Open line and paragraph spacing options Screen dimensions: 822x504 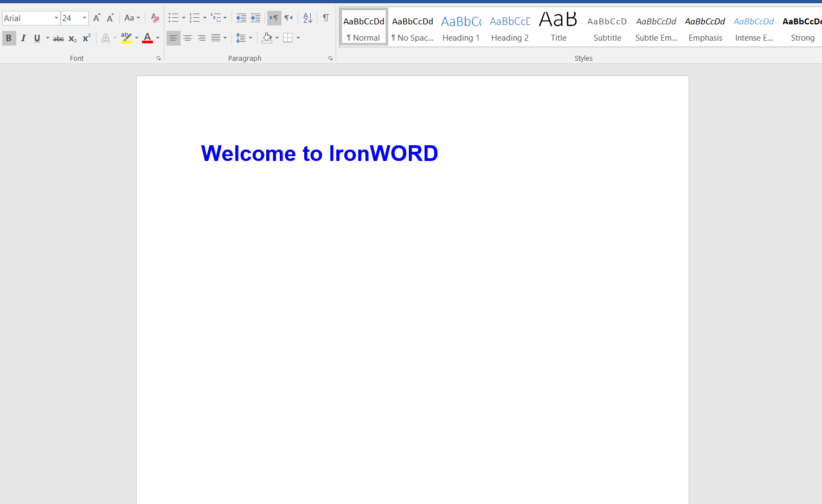[241, 38]
